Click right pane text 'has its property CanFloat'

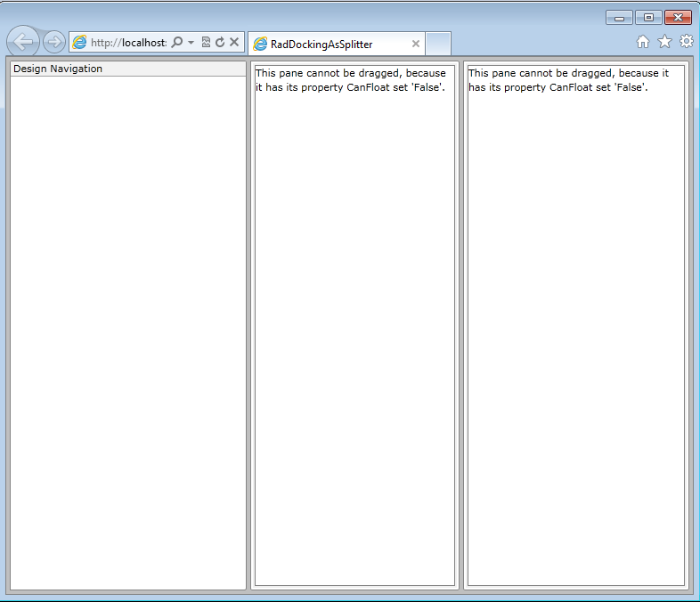tap(531, 87)
